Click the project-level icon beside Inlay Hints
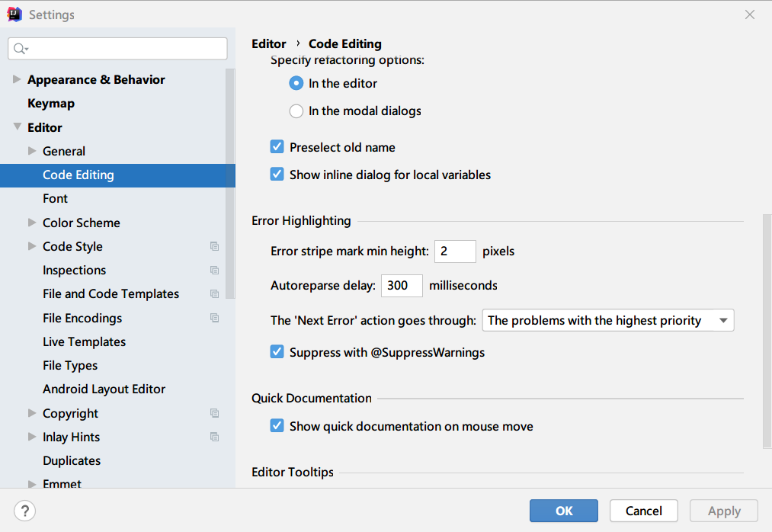 214,437
